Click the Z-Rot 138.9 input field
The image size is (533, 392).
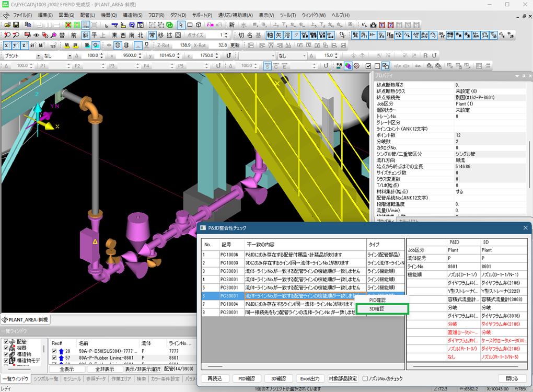(x=181, y=45)
